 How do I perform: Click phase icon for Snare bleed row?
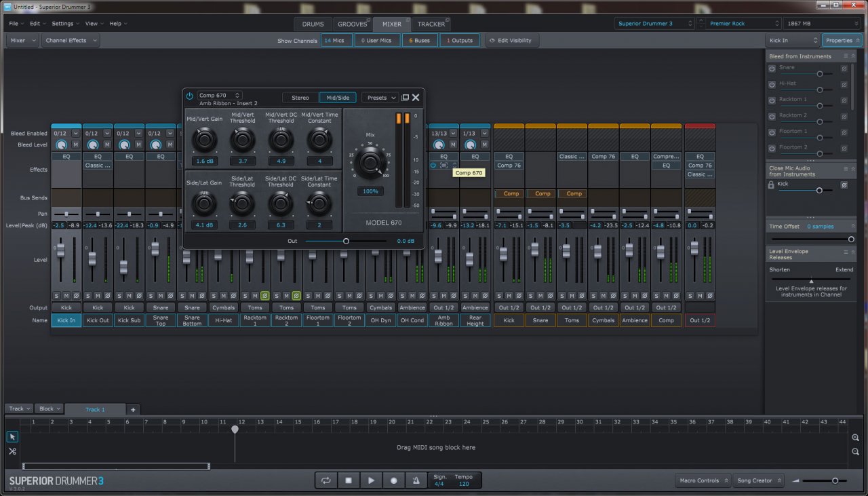844,69
